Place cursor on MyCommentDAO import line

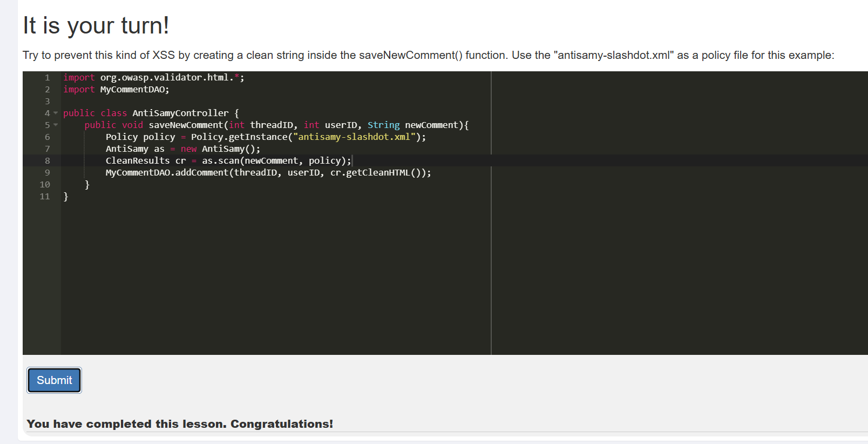tap(134, 90)
